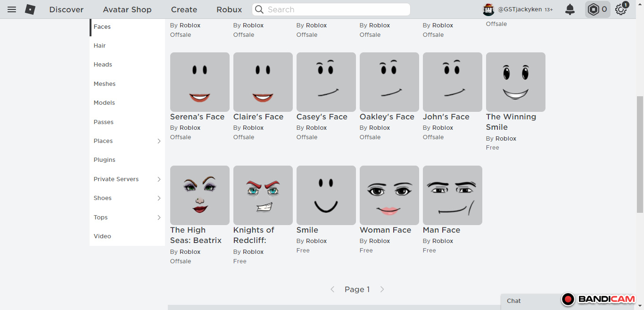644x310 pixels.
Task: Select Hair in the sidebar
Action: (100, 46)
